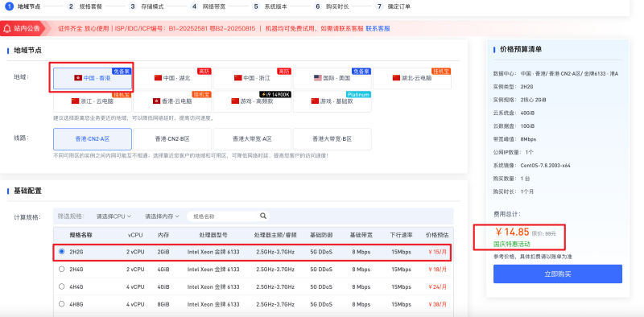644x317 pixels.
Task: Click the 带宽峰值 8Mbps value
Action: (x=528, y=139)
